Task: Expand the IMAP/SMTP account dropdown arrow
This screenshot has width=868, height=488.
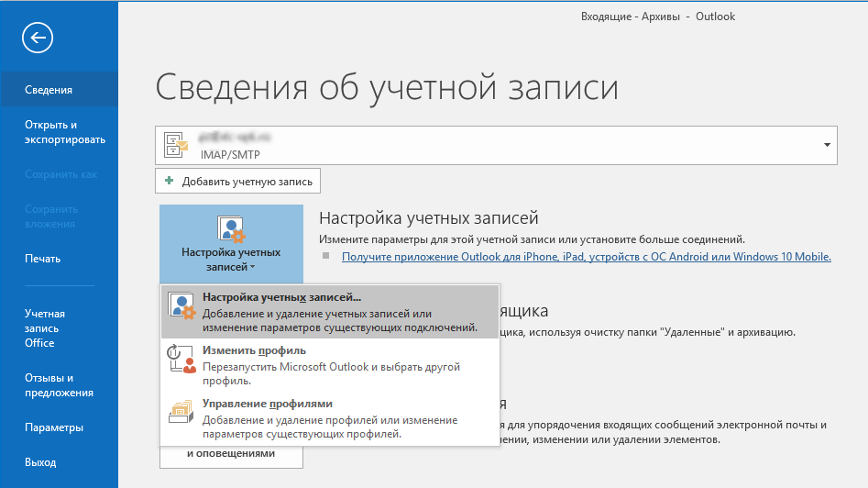Action: coord(827,145)
